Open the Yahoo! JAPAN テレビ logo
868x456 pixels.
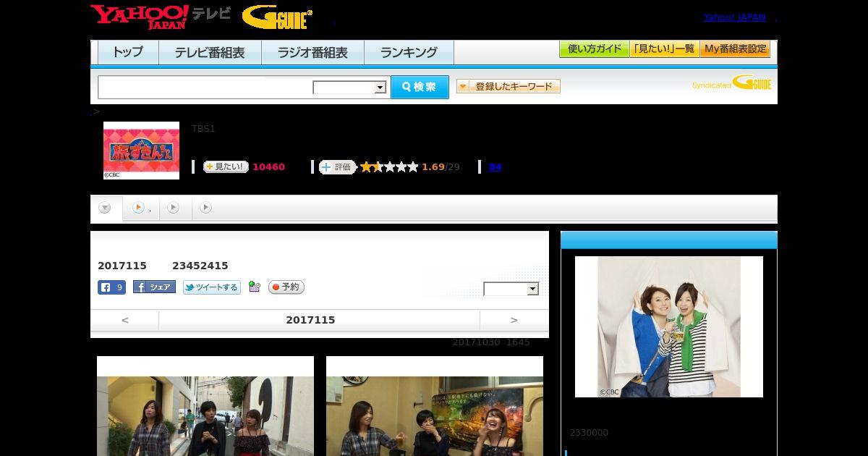[x=161, y=17]
